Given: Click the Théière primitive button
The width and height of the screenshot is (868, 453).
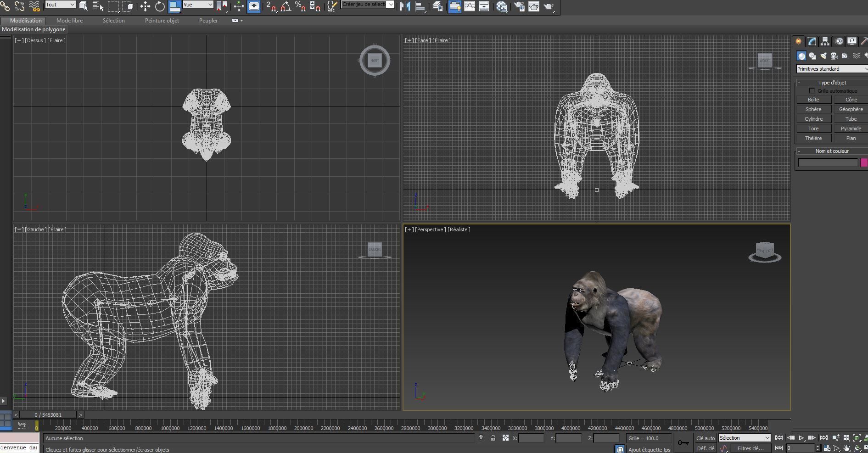Looking at the screenshot, I should click(x=813, y=138).
